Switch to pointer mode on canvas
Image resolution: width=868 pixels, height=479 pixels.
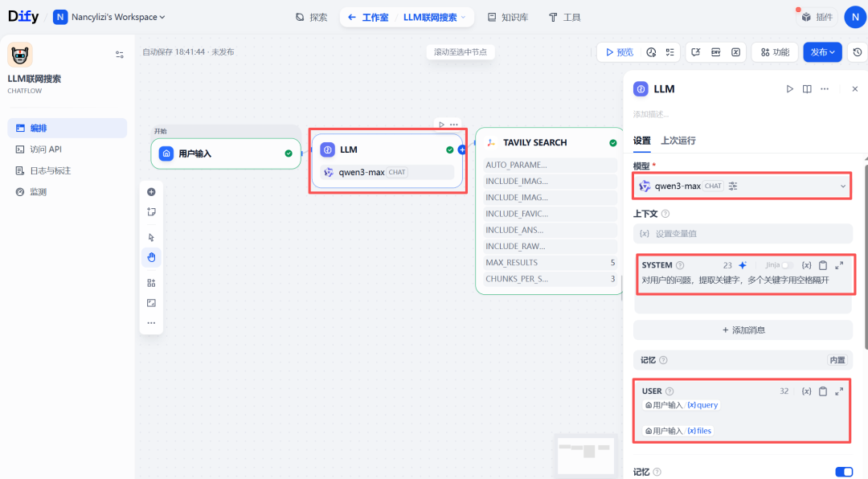pyautogui.click(x=151, y=238)
